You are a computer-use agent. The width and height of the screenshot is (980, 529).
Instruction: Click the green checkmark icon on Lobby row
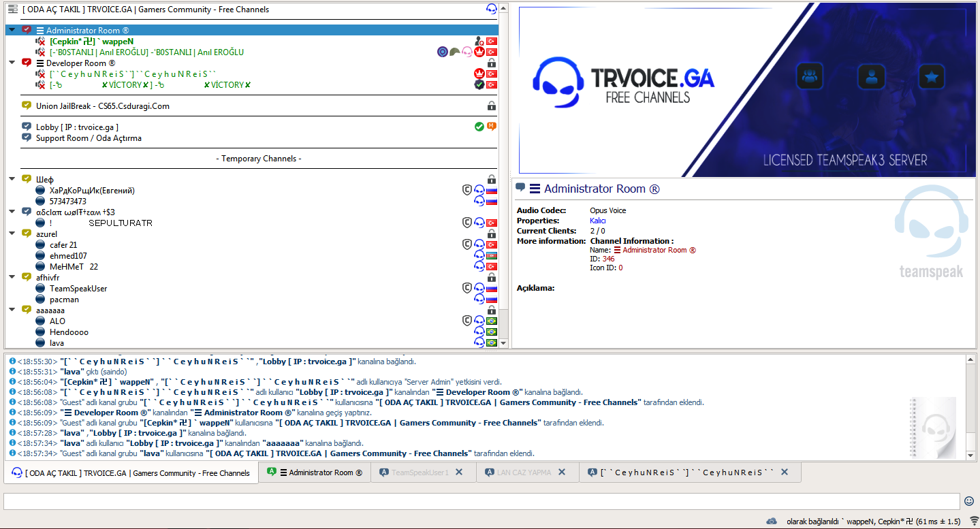coord(479,127)
